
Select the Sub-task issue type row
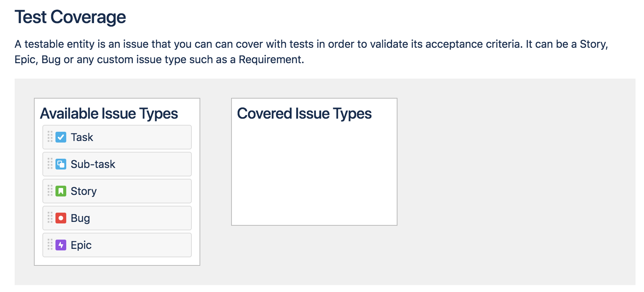pos(117,164)
